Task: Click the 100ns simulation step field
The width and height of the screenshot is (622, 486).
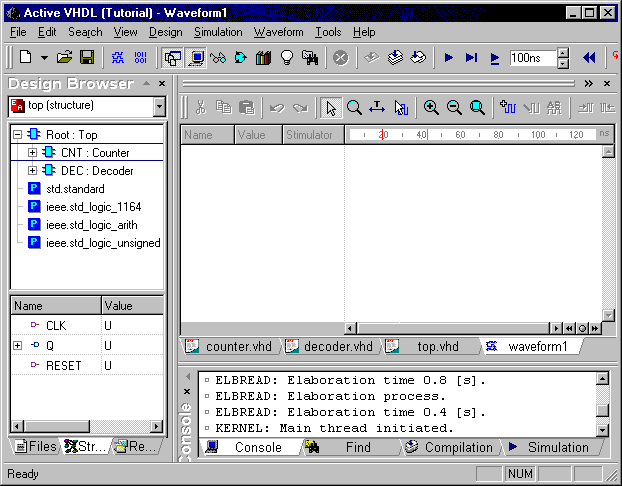Action: [531, 58]
